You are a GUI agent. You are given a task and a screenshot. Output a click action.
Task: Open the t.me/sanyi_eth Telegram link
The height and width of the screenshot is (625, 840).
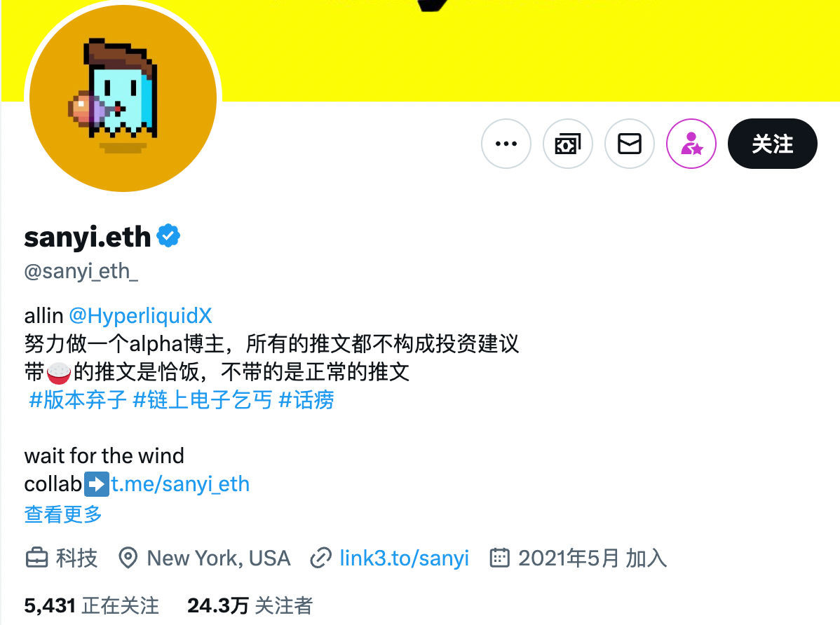tap(180, 484)
